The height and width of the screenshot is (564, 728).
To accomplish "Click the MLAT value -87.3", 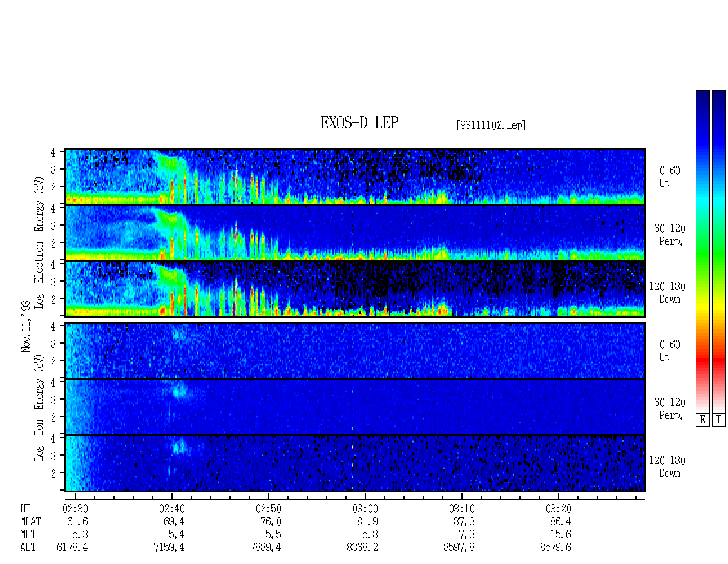I will point(461,521).
